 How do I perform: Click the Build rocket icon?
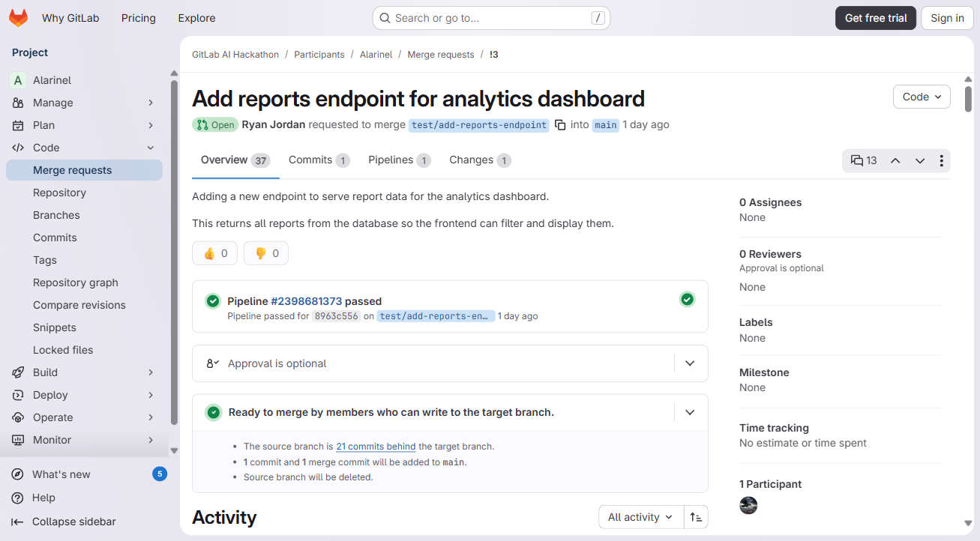pos(18,372)
